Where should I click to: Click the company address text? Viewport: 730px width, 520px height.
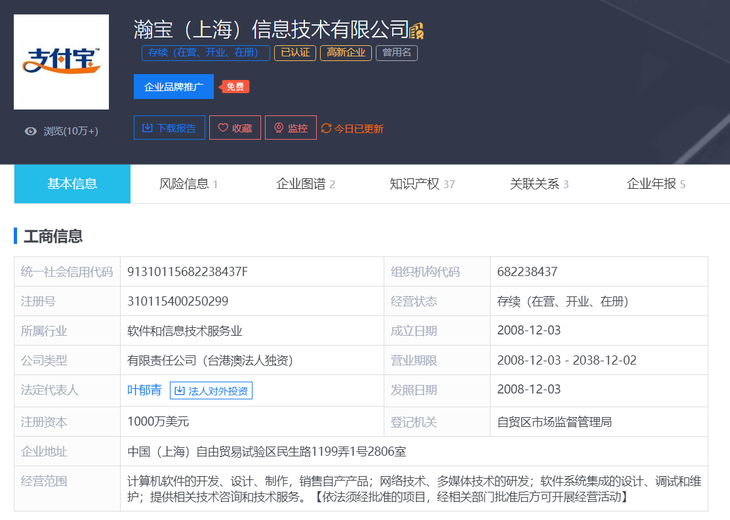pyautogui.click(x=267, y=452)
